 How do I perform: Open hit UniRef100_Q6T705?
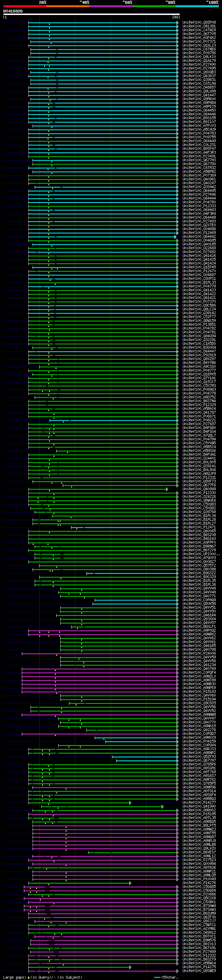pos(199,34)
